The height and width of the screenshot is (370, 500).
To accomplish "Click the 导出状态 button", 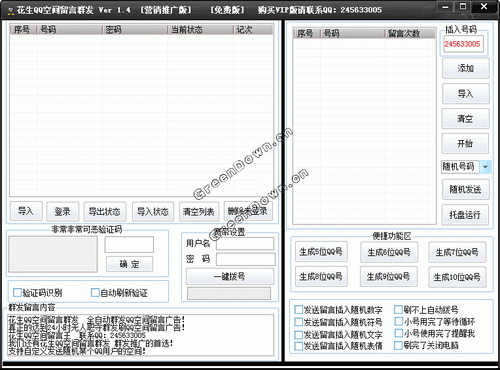I will point(105,211).
